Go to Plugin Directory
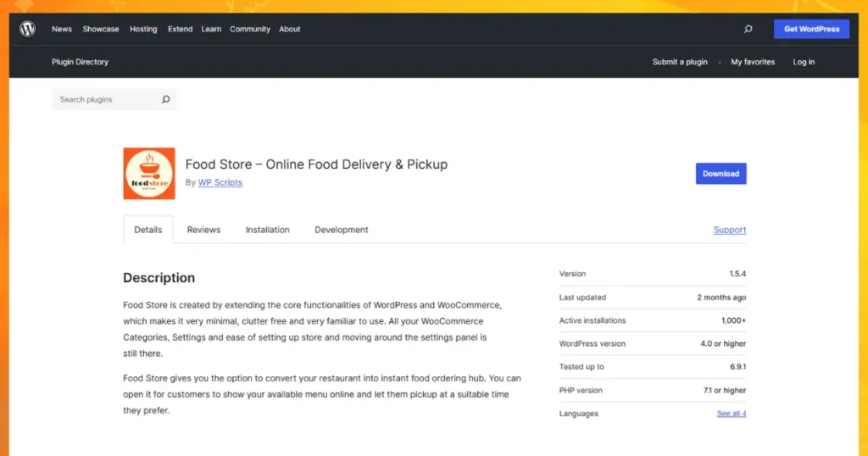 [x=81, y=62]
